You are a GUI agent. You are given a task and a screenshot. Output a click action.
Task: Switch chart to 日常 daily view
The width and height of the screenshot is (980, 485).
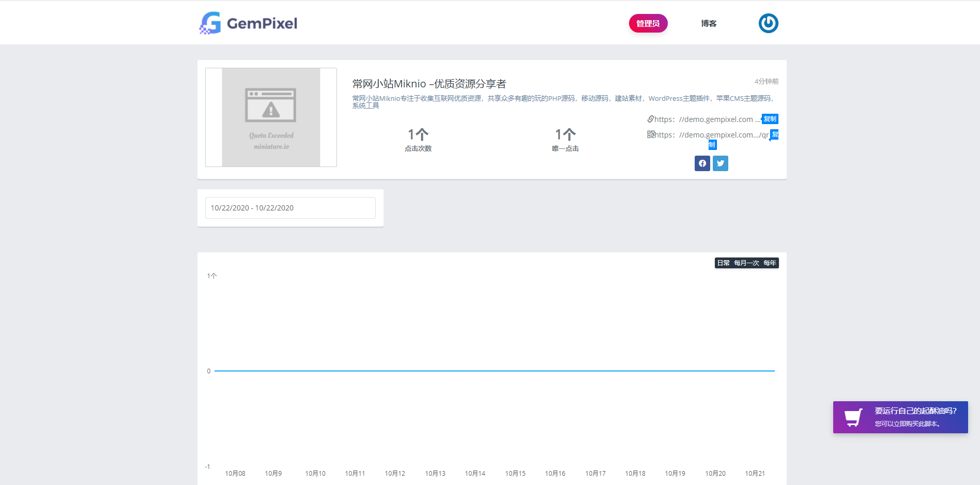(723, 263)
